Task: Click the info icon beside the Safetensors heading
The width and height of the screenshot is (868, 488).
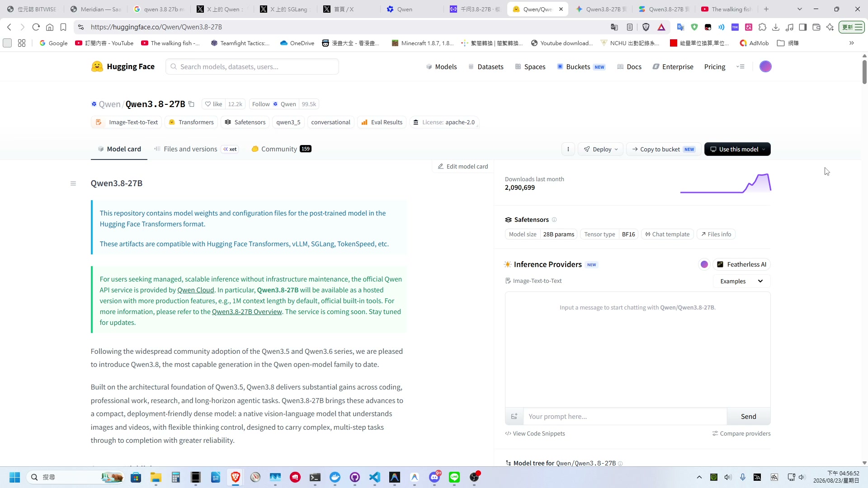Action: [x=554, y=220]
